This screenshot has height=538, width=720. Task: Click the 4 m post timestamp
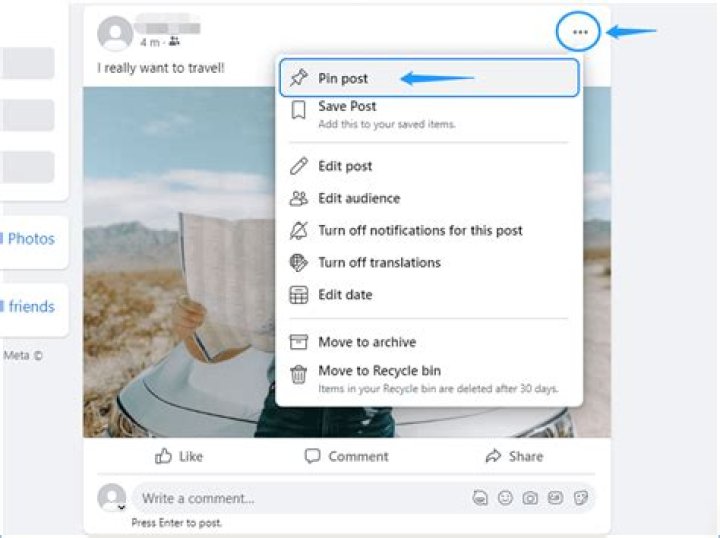pos(150,43)
